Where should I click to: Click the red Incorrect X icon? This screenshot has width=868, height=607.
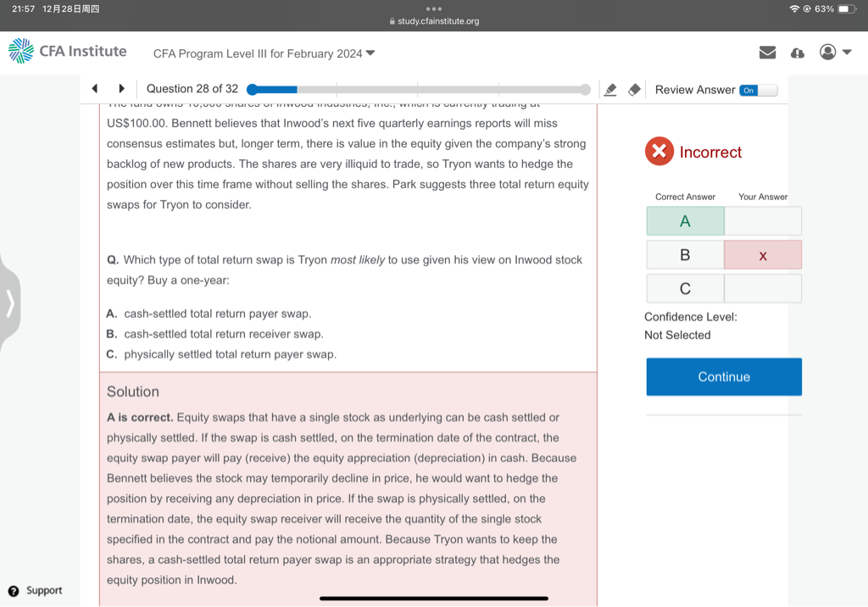coord(659,153)
